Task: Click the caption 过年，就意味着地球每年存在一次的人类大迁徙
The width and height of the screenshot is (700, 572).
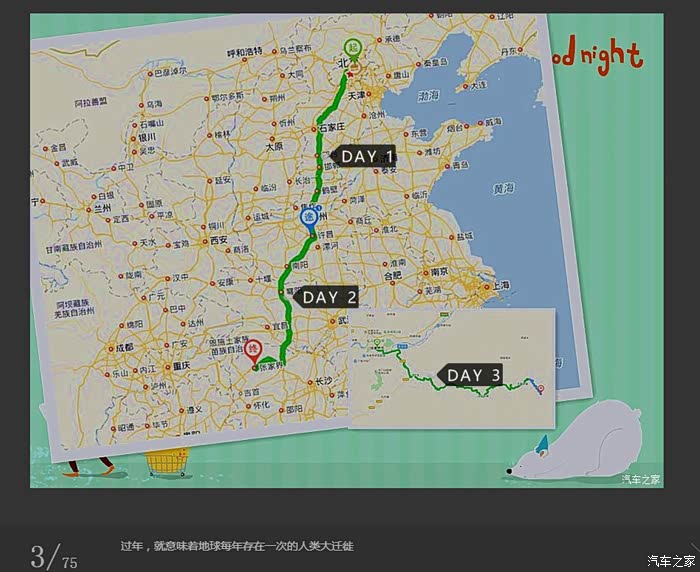Action: [237, 546]
